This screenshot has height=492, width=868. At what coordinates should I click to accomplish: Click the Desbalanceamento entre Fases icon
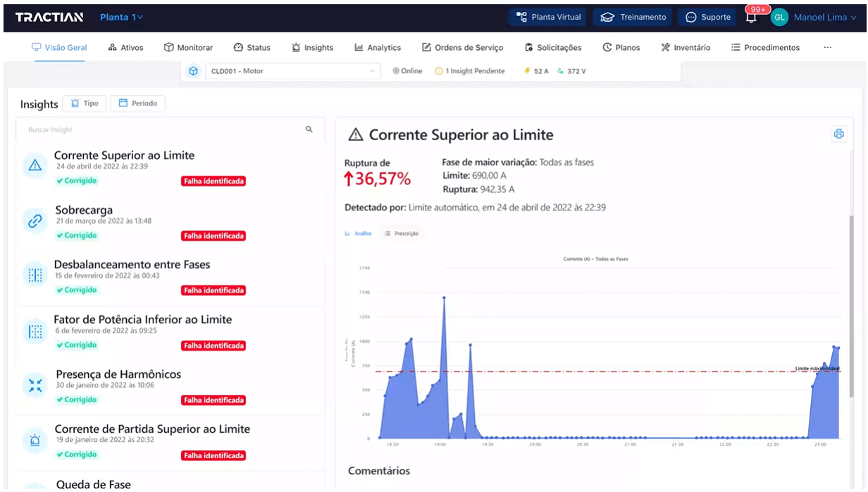[35, 276]
